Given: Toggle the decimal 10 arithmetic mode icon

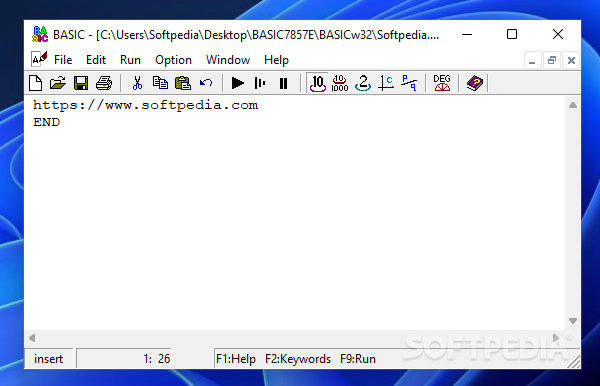Looking at the screenshot, I should [x=317, y=83].
